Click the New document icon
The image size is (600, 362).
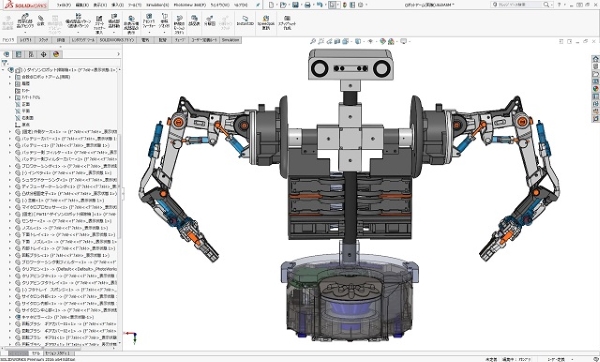pos(271,5)
